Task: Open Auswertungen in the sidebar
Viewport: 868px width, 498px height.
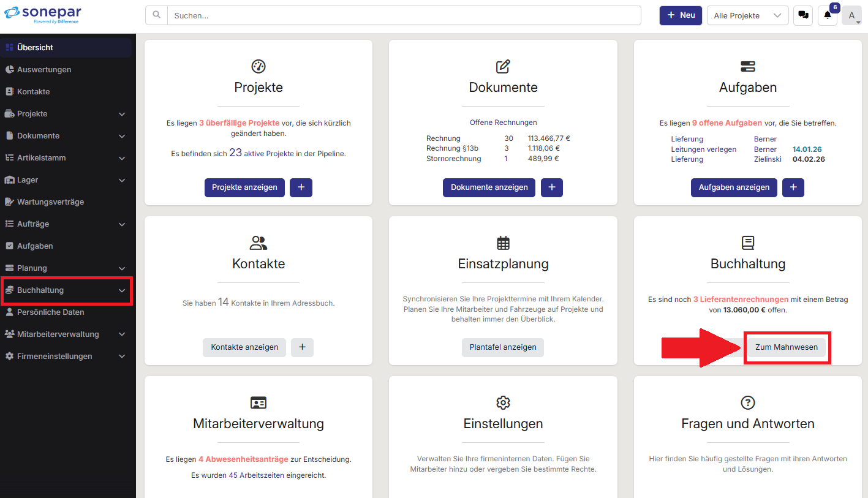Action: 44,70
